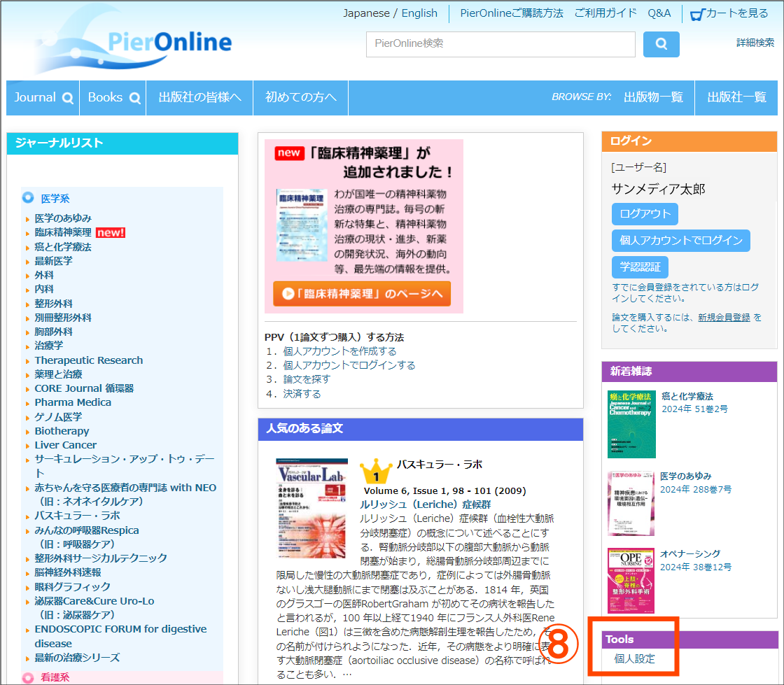Open PierOnlineご購読方法 link
Image resolution: width=784 pixels, height=685 pixels.
(x=512, y=13)
